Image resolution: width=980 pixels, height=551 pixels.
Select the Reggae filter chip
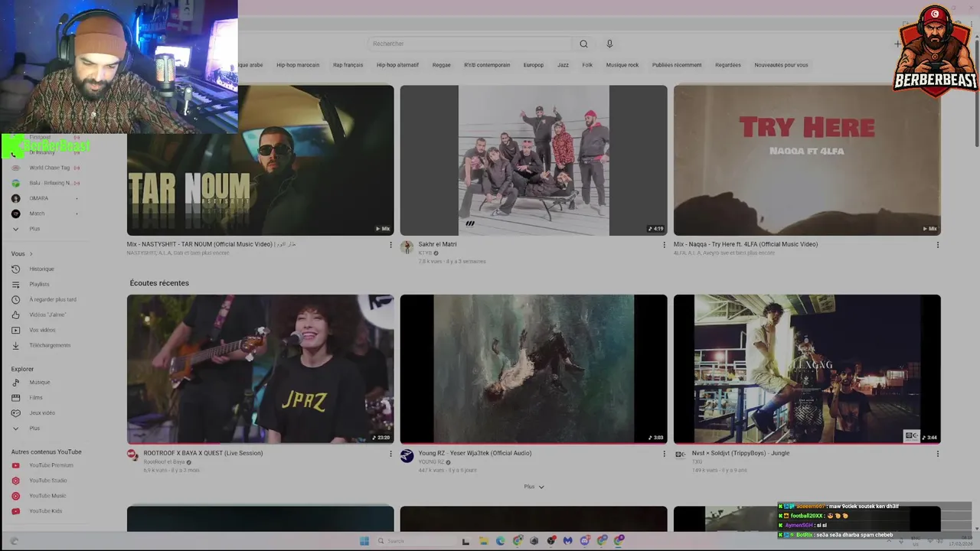click(441, 65)
